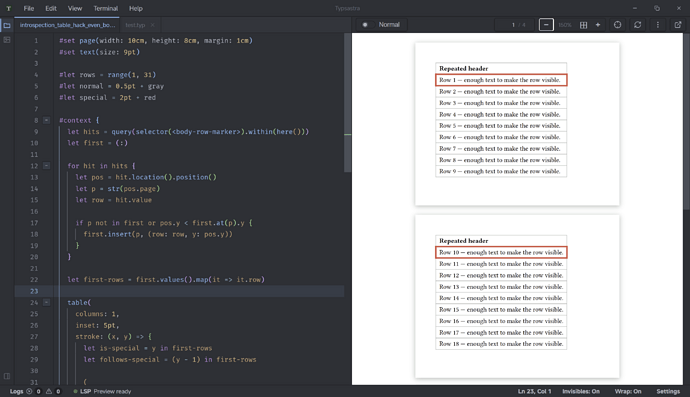Switch to the test.typ tab
The image size is (690, 397).
point(135,25)
